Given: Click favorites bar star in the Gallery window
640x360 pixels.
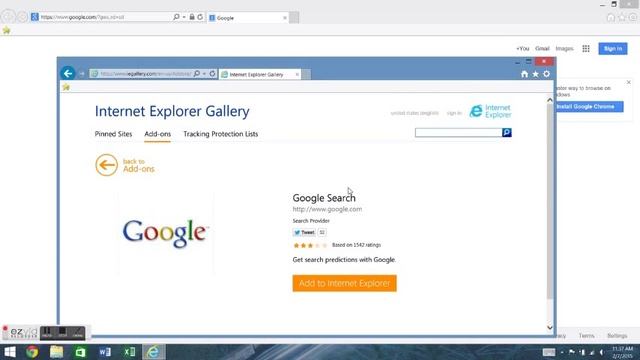Looking at the screenshot, I should [66, 87].
